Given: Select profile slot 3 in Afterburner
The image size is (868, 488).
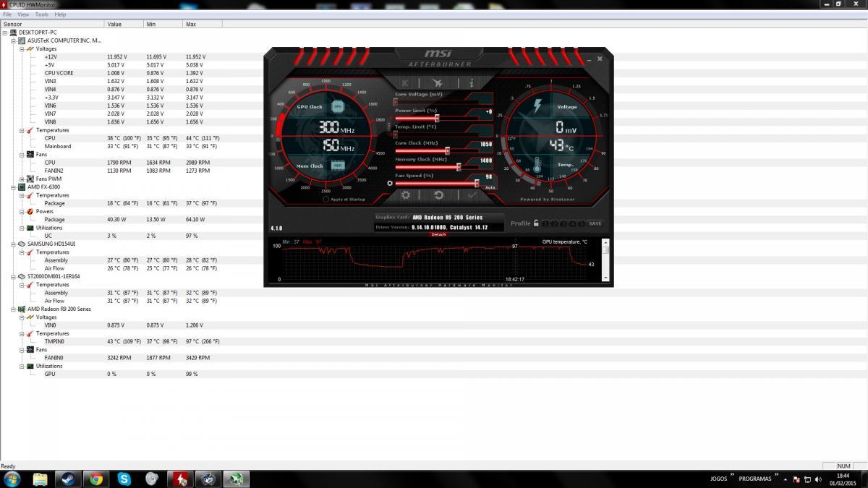Looking at the screenshot, I should pyautogui.click(x=563, y=223).
